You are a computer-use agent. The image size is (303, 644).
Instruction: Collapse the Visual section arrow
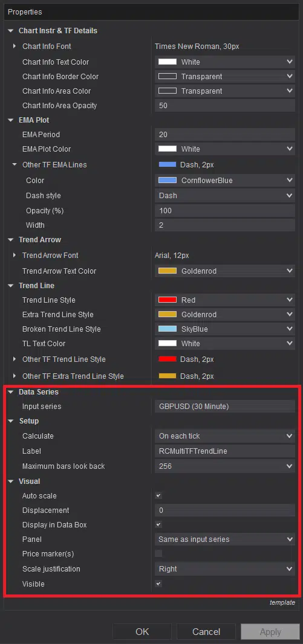pyautogui.click(x=11, y=481)
